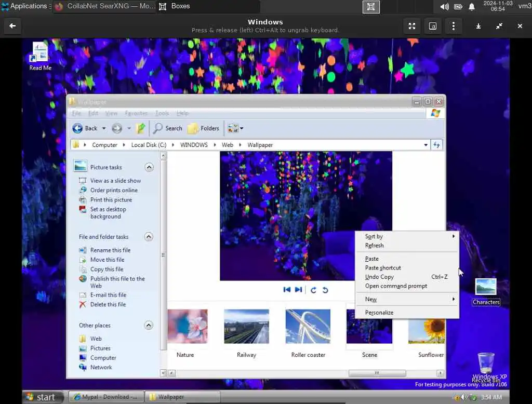Rotate the picture clockwise
Screen dimensions: 532x404
click(x=313, y=290)
